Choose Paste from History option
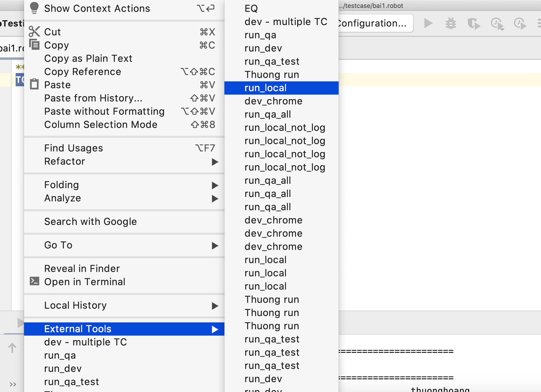 coord(93,98)
